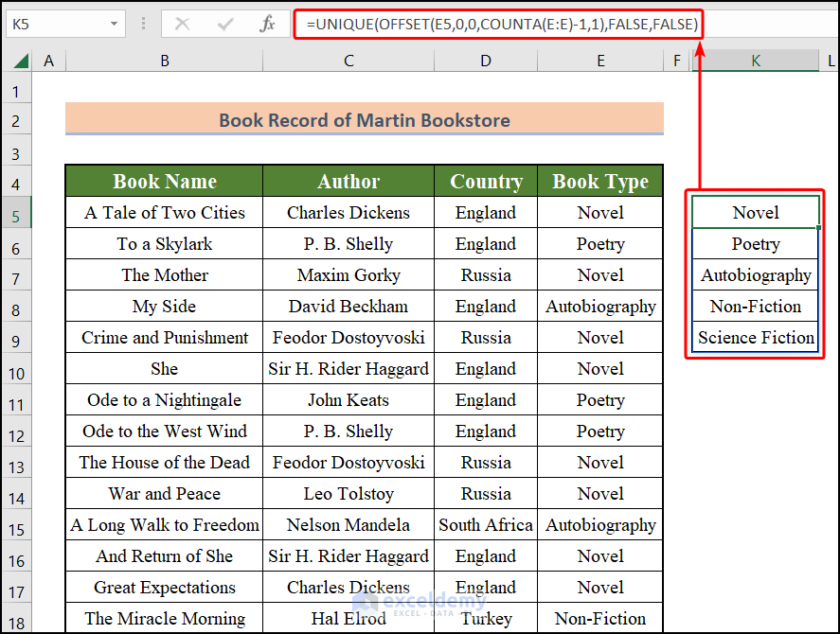Select cell To a Skylark

tap(165, 243)
